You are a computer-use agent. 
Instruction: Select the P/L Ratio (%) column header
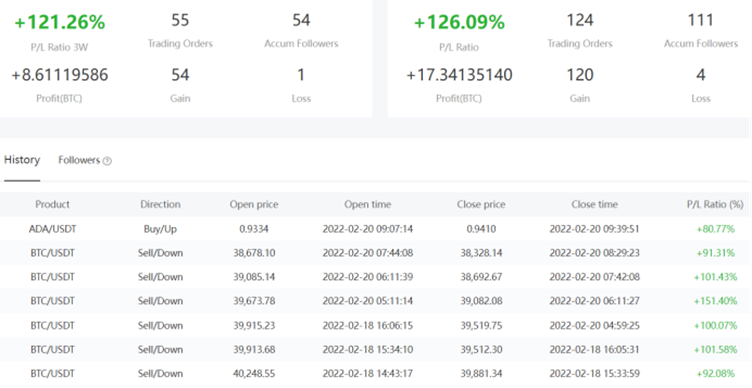coord(715,204)
